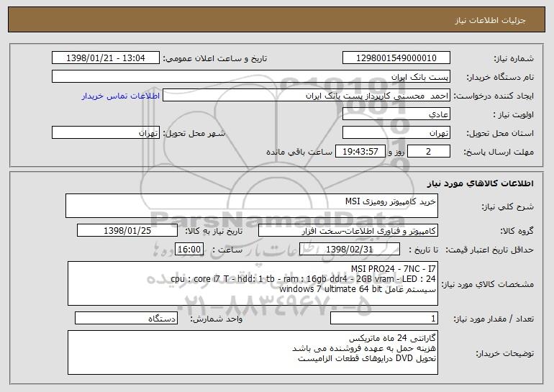Click the unit of measure field دستگاه
This screenshot has width=554, height=392.
[126, 318]
